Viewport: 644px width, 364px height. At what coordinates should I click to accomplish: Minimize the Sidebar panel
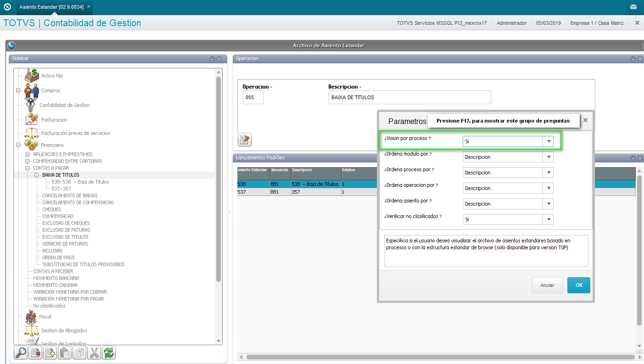click(x=212, y=59)
